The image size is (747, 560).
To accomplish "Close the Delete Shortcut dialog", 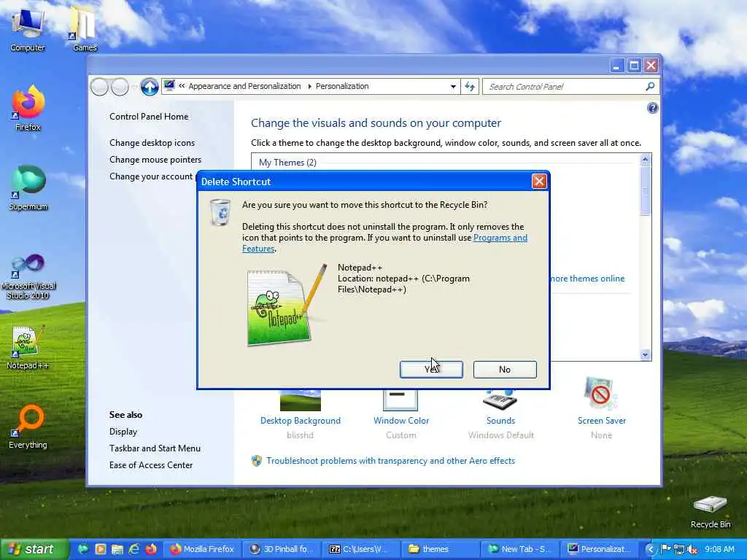I will tap(539, 182).
